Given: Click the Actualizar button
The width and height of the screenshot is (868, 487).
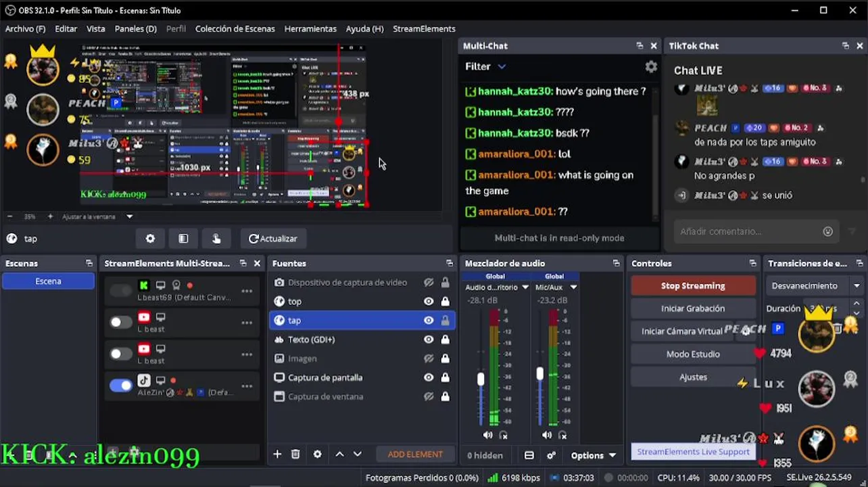Looking at the screenshot, I should point(272,238).
